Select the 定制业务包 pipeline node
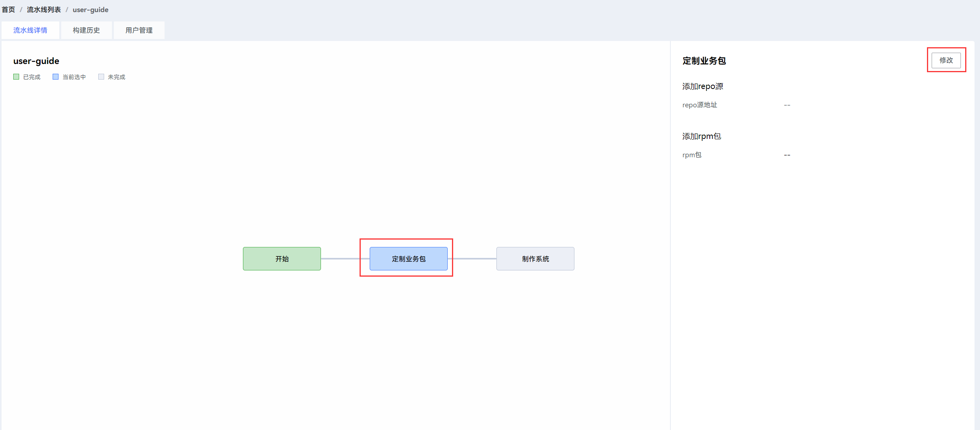This screenshot has width=980, height=430. [408, 259]
